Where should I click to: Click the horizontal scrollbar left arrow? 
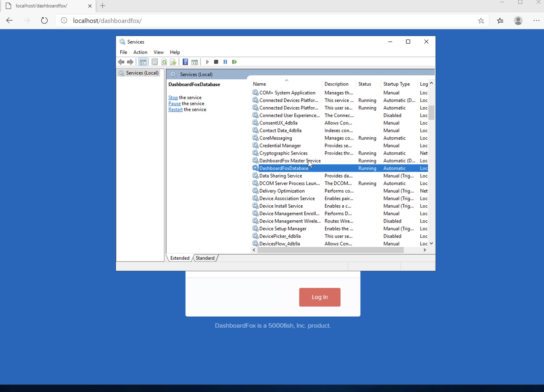[254, 250]
